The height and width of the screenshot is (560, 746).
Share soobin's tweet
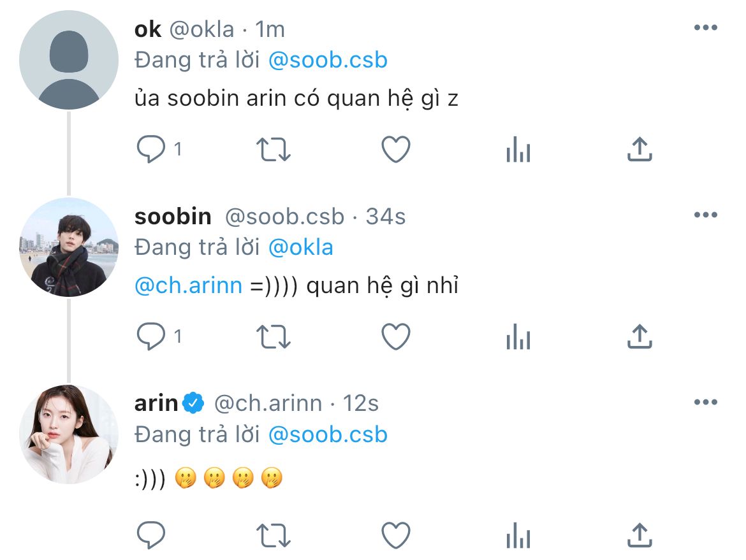click(640, 336)
